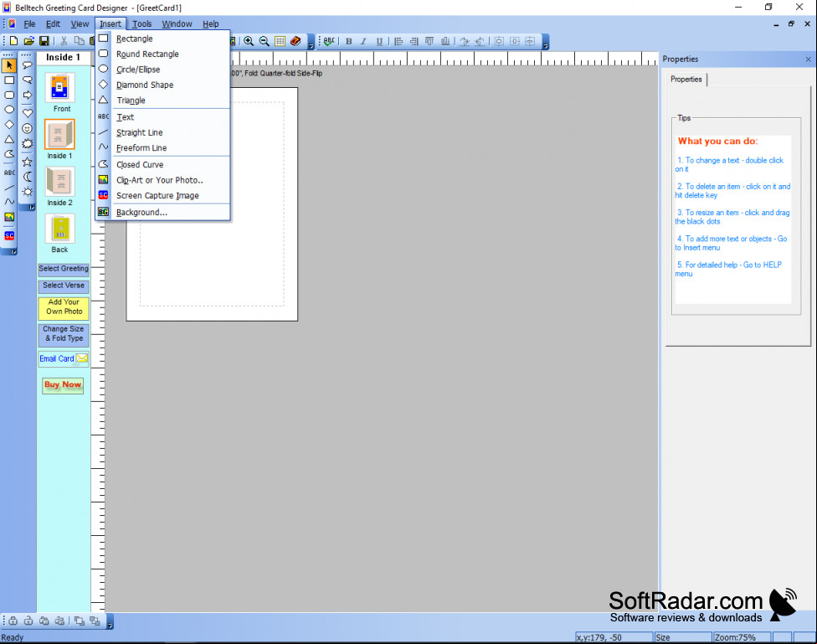Open the View menu
Image resolution: width=817 pixels, height=644 pixels.
tap(80, 24)
